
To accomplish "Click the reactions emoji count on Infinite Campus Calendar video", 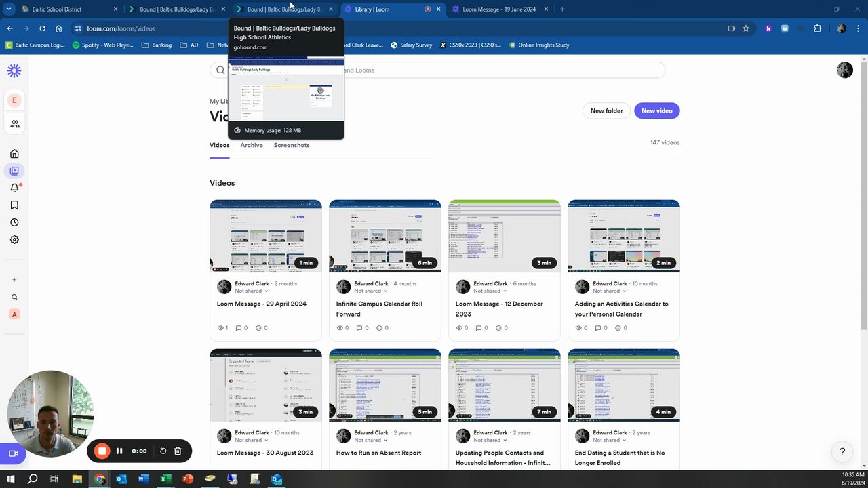I will (x=382, y=328).
